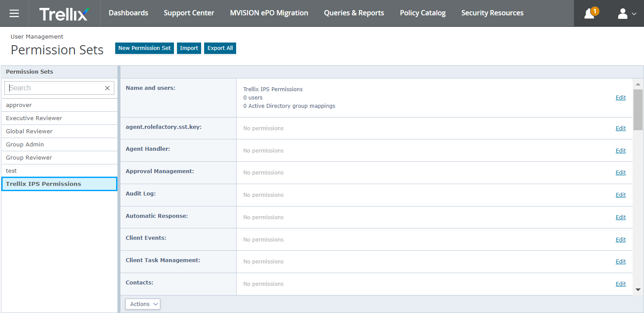
Task: Edit Client Events permissions
Action: click(x=621, y=240)
